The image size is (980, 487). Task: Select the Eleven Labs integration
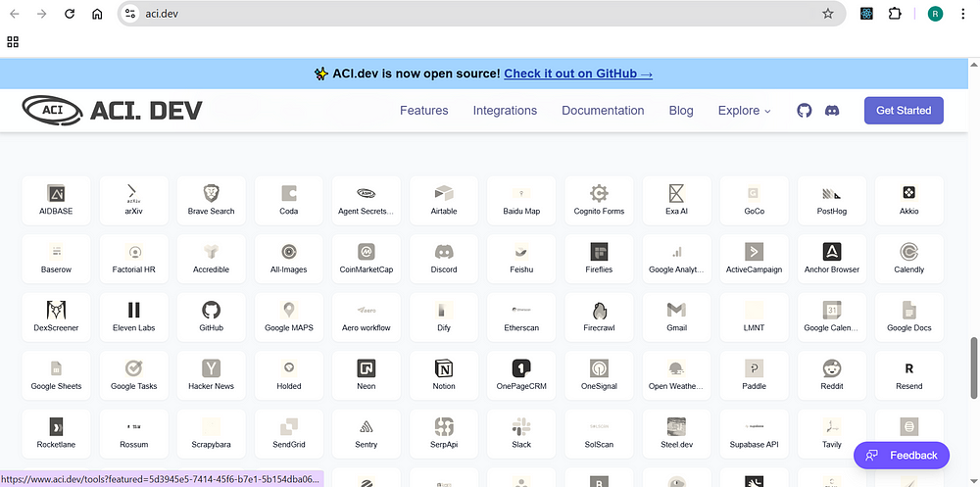[x=133, y=317]
